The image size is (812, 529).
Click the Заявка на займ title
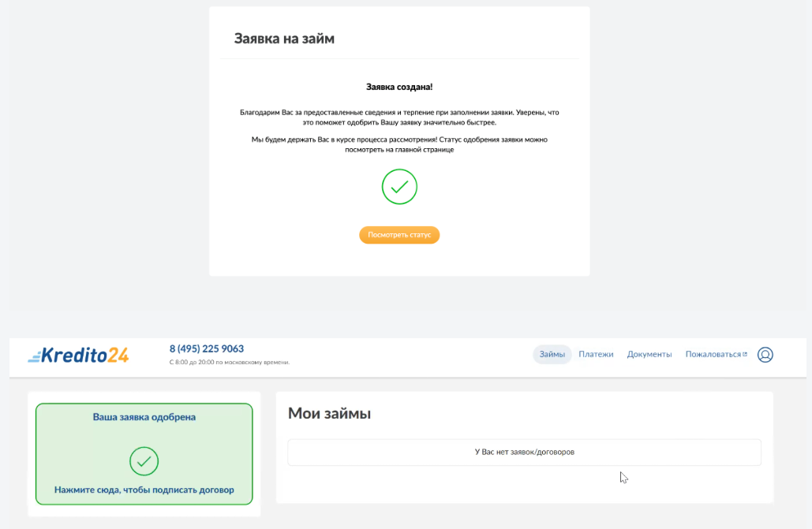[x=284, y=39]
